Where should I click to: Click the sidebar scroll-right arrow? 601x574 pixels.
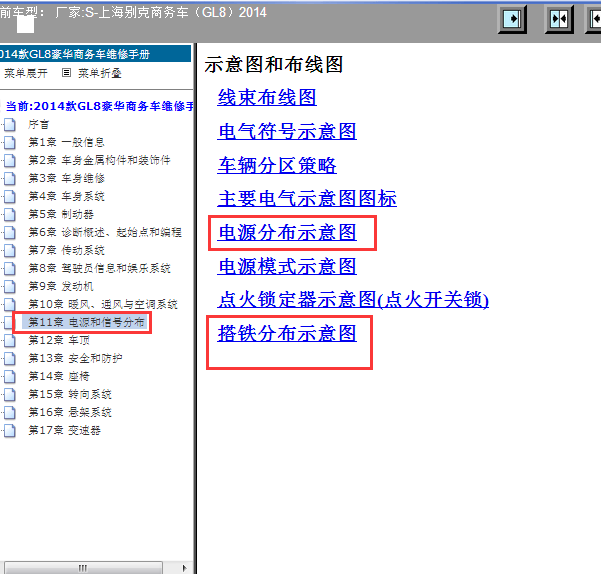click(184, 568)
